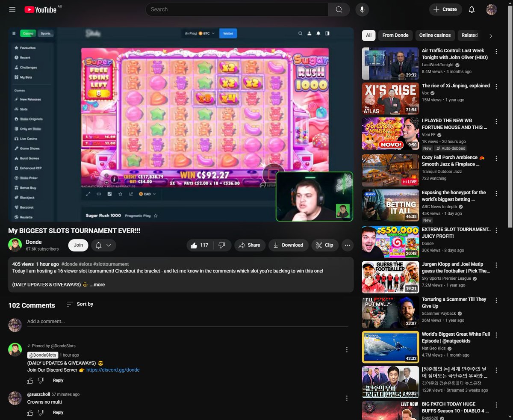513x420 pixels.
Task: Dislike the @suszcholl comment
Action: point(41,412)
